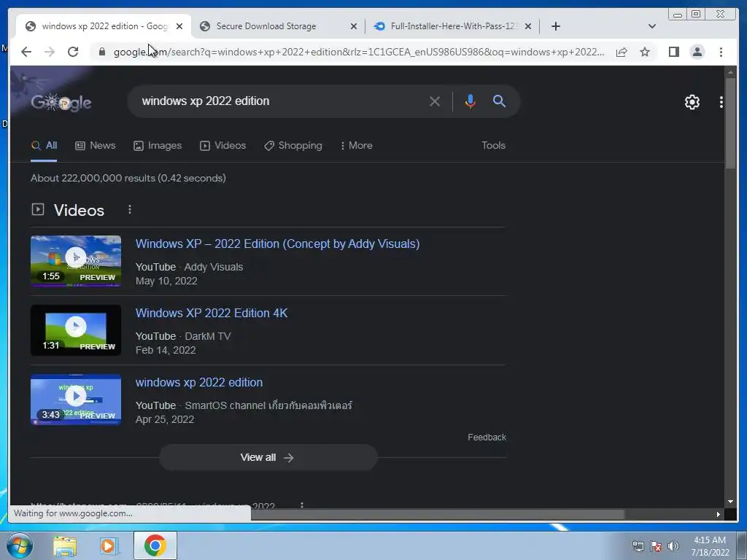This screenshot has width=747, height=560.
Task: Bookmark this page with the star icon
Action: tap(645, 52)
